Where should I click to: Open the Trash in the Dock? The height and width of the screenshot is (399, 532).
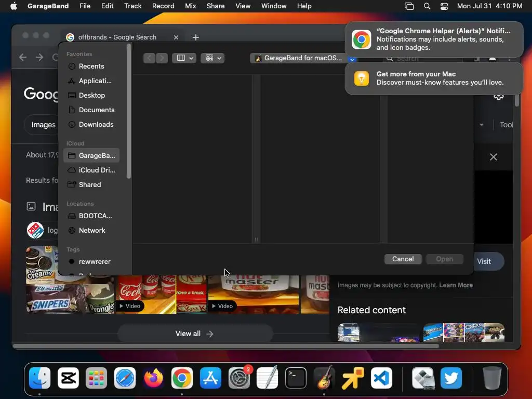pos(492,378)
